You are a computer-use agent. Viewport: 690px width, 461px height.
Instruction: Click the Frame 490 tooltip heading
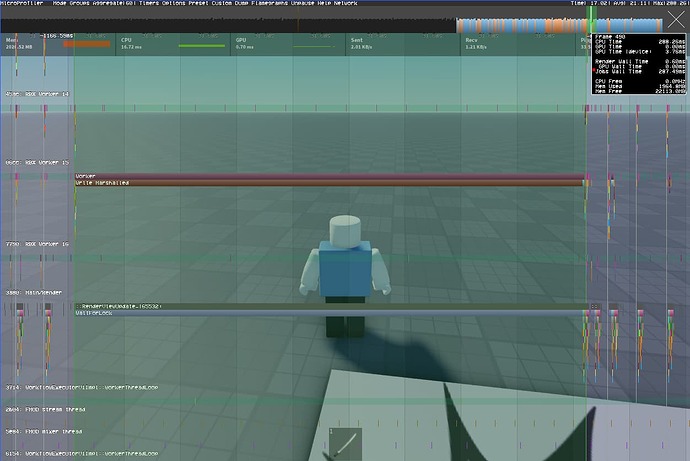(610, 37)
